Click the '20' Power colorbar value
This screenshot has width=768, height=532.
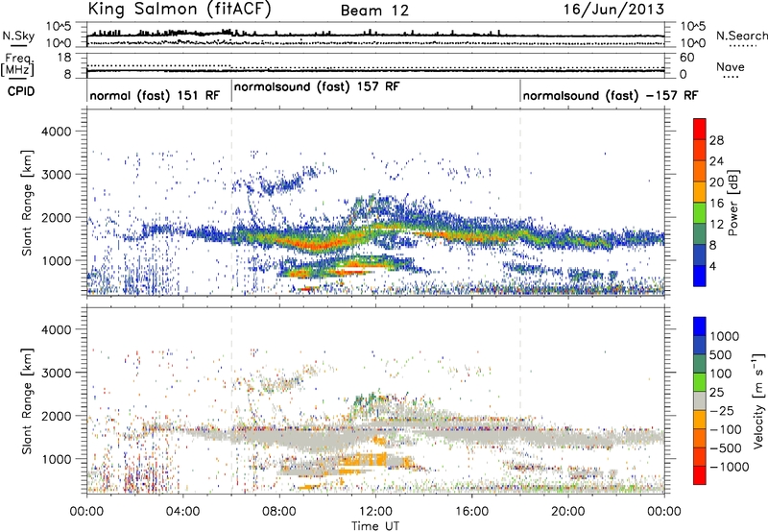point(716,182)
